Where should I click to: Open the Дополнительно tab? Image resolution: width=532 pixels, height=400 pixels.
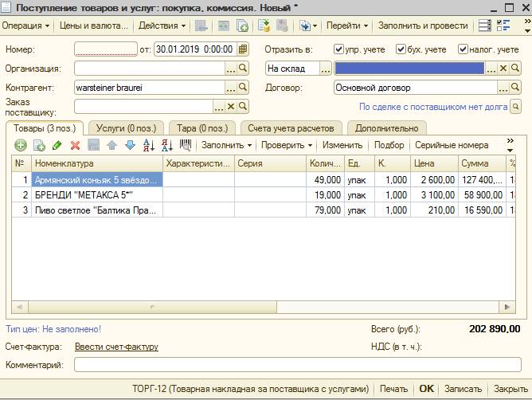click(387, 128)
